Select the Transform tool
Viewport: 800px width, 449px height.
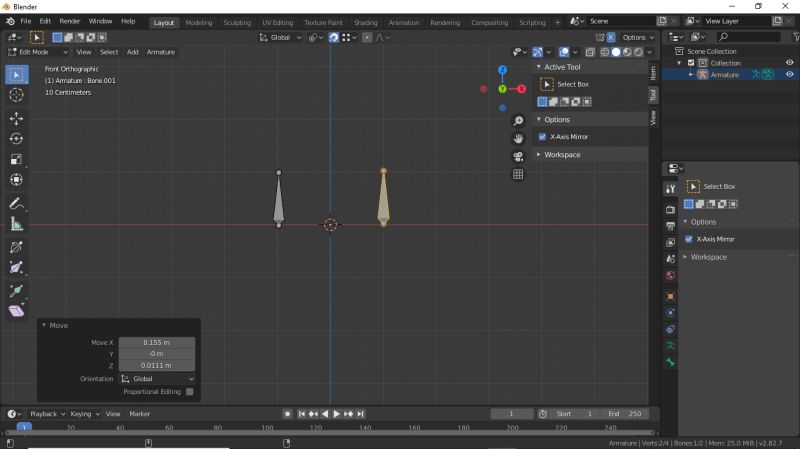coord(16,180)
